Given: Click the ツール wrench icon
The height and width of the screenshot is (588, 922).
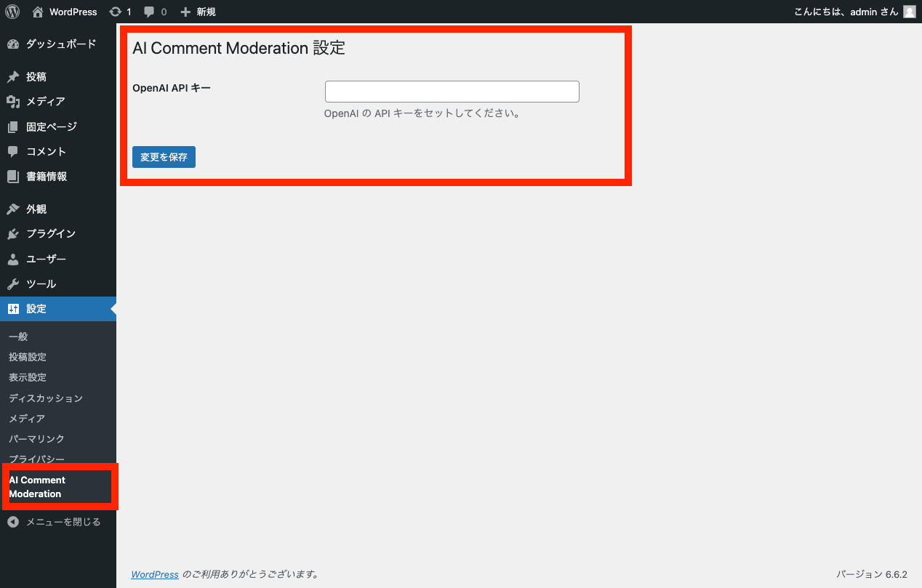Looking at the screenshot, I should click(x=13, y=284).
